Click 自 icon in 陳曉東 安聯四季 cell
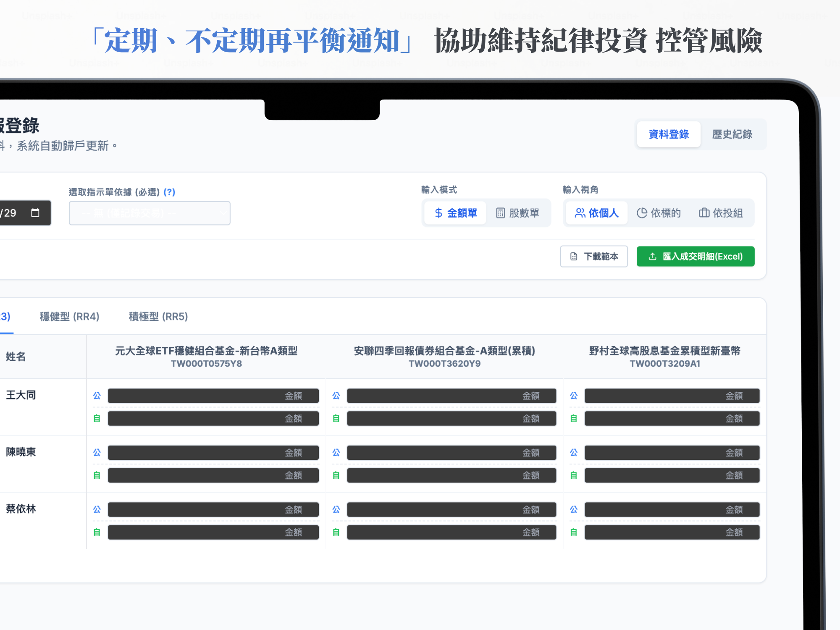The height and width of the screenshot is (630, 840). pos(336,475)
